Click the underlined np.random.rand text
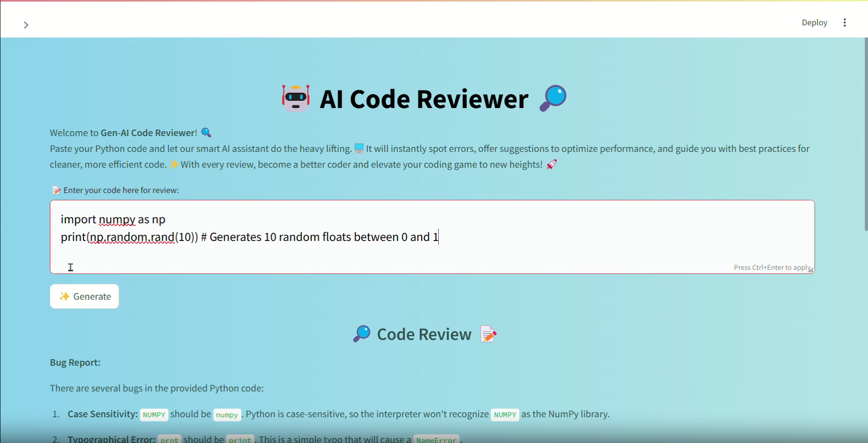This screenshot has width=868, height=443. (132, 237)
